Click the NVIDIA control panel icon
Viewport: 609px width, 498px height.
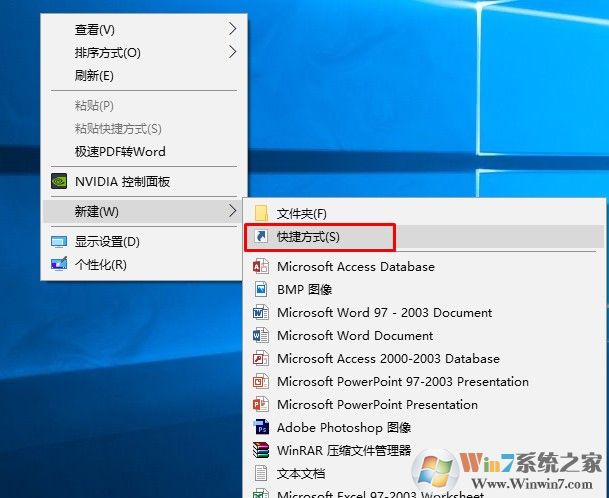[59, 181]
